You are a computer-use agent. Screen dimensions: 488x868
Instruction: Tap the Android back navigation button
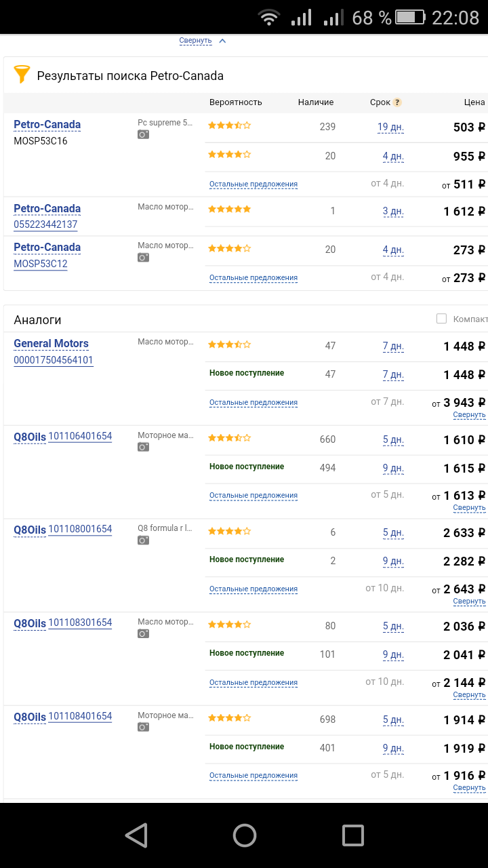click(x=136, y=835)
